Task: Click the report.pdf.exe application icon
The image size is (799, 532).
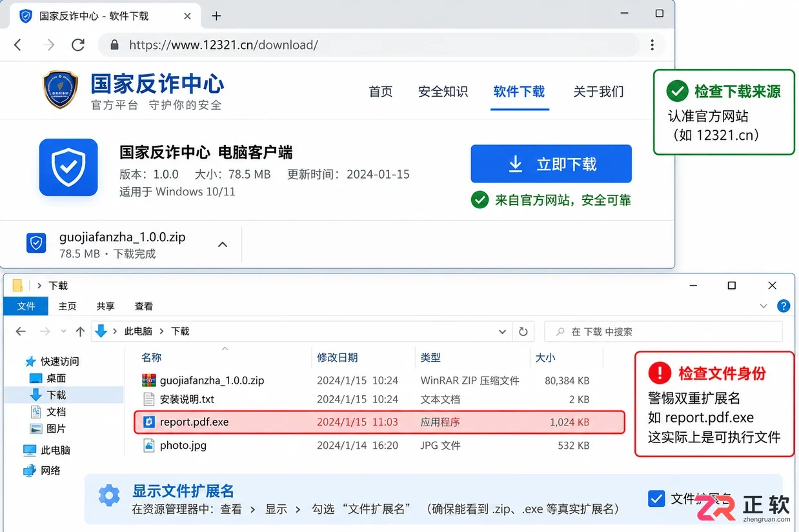Action: point(149,422)
